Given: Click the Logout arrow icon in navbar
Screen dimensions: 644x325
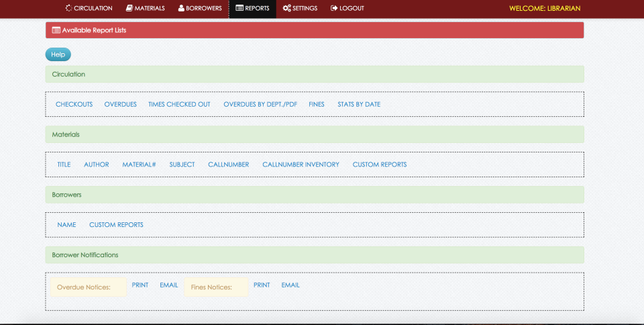Looking at the screenshot, I should click(334, 8).
